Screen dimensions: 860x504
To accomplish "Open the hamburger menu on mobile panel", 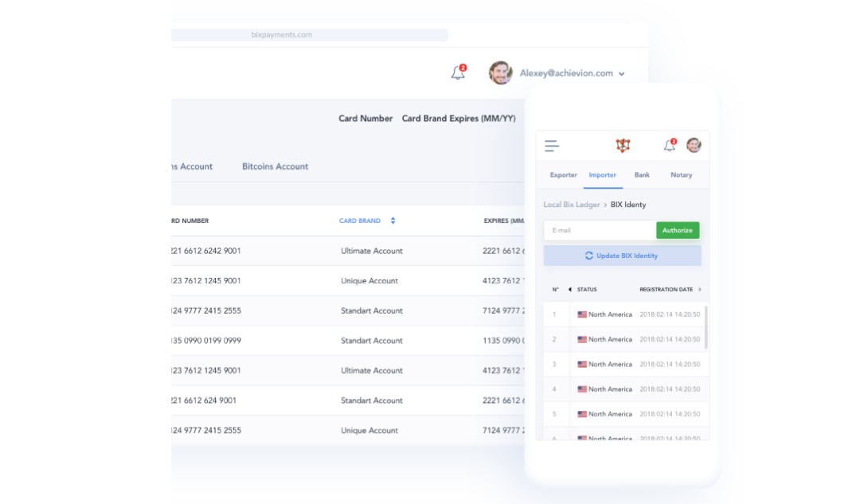I will [552, 145].
